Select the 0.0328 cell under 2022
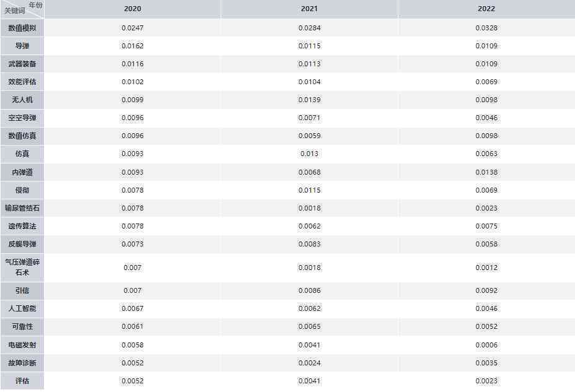The width and height of the screenshot is (575, 392). tap(486, 28)
